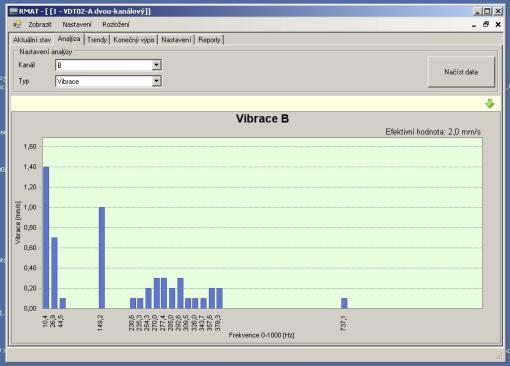Minimize the inner MDI child window

point(474,25)
